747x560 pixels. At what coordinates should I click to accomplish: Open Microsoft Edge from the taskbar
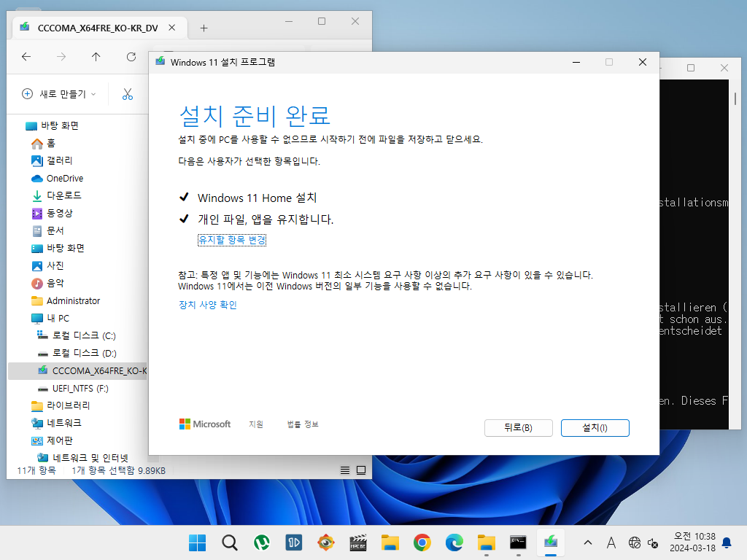point(454,542)
